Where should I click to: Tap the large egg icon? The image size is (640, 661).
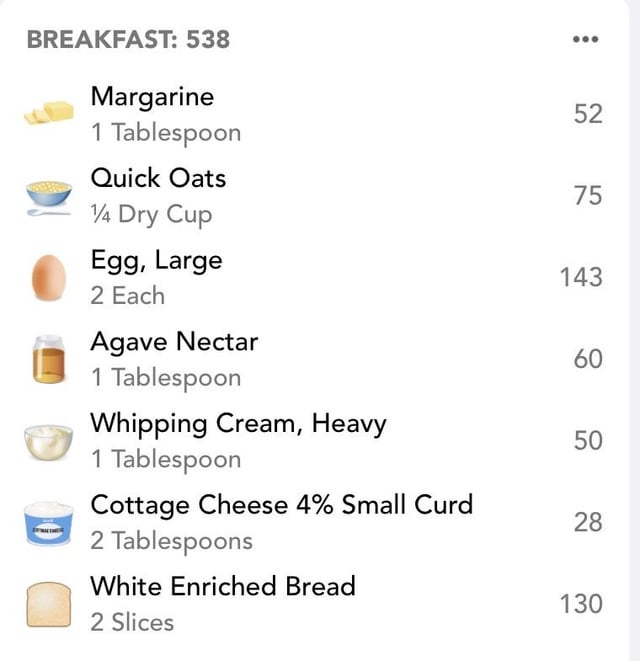(49, 277)
